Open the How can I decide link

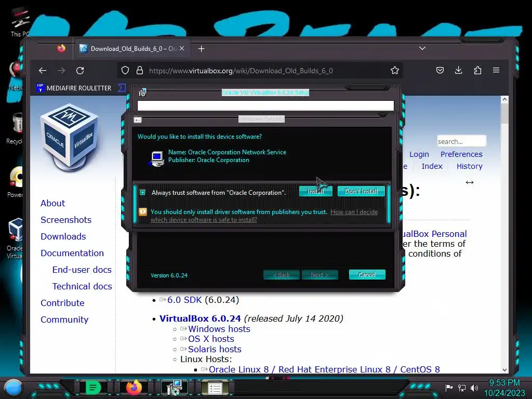pos(264,216)
